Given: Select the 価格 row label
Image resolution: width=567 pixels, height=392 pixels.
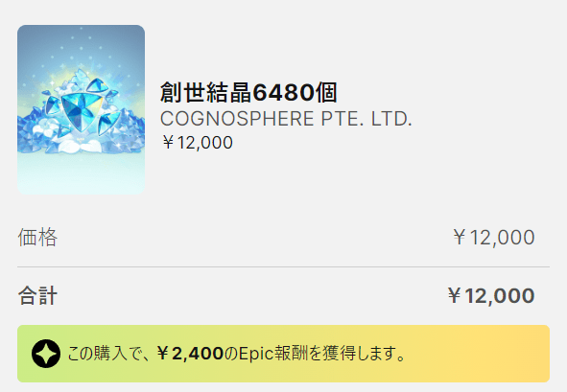Looking at the screenshot, I should [x=37, y=238].
